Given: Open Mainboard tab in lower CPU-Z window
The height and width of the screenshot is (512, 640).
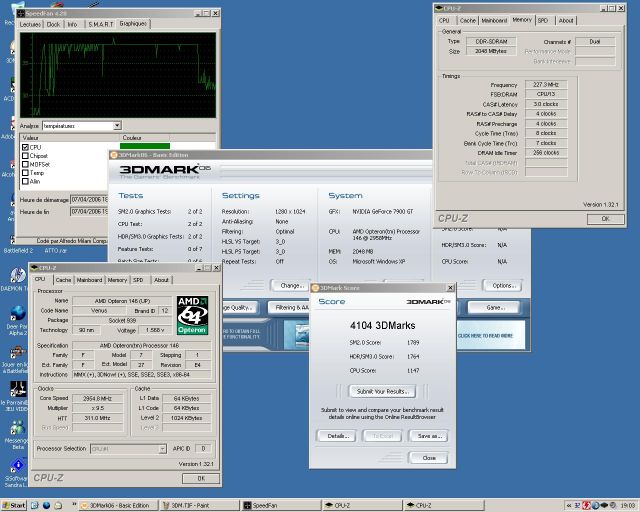Looking at the screenshot, I should click(89, 280).
